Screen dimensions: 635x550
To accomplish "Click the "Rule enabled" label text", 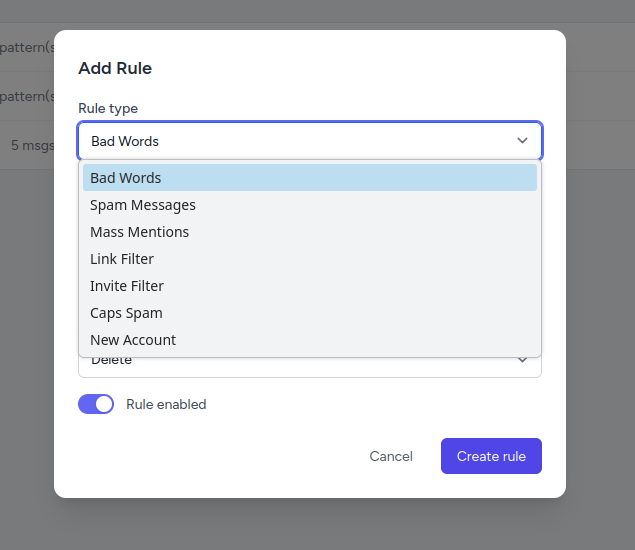I will pyautogui.click(x=166, y=404).
